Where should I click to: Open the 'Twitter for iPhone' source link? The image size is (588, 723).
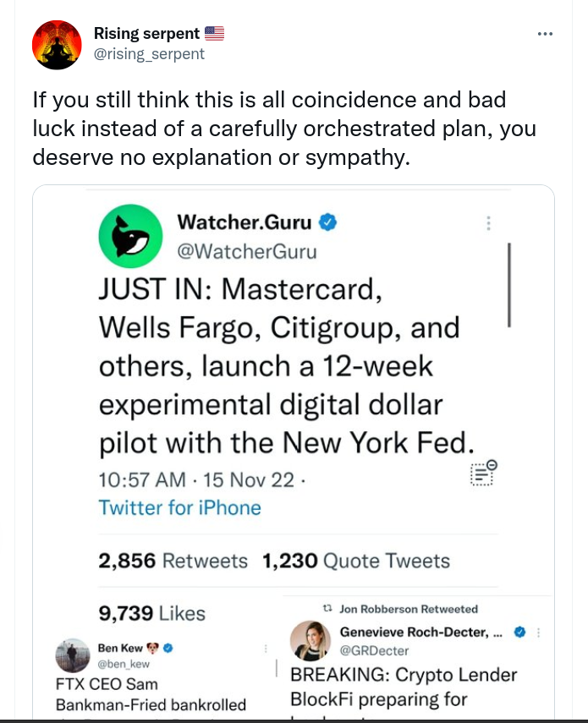[179, 507]
